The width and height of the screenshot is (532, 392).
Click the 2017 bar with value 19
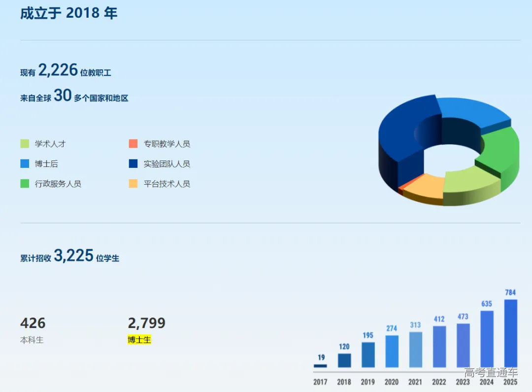click(320, 366)
